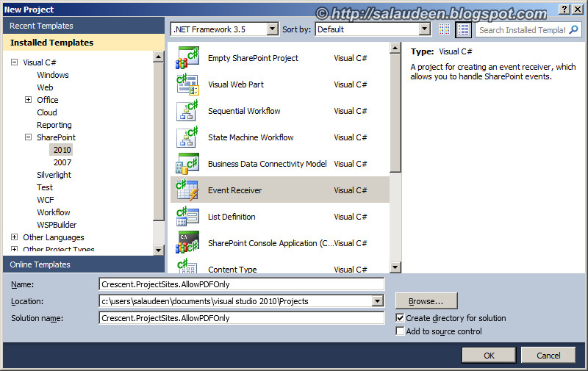Select the List Definition template icon
Image resolution: width=588 pixels, height=371 pixels.
click(x=187, y=217)
